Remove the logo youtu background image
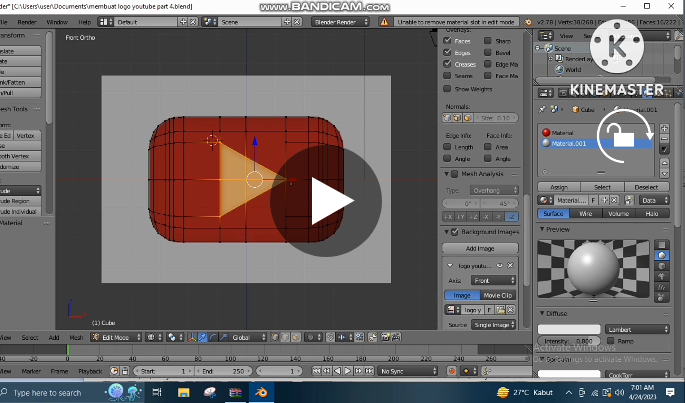This screenshot has width=685, height=403. [x=510, y=265]
